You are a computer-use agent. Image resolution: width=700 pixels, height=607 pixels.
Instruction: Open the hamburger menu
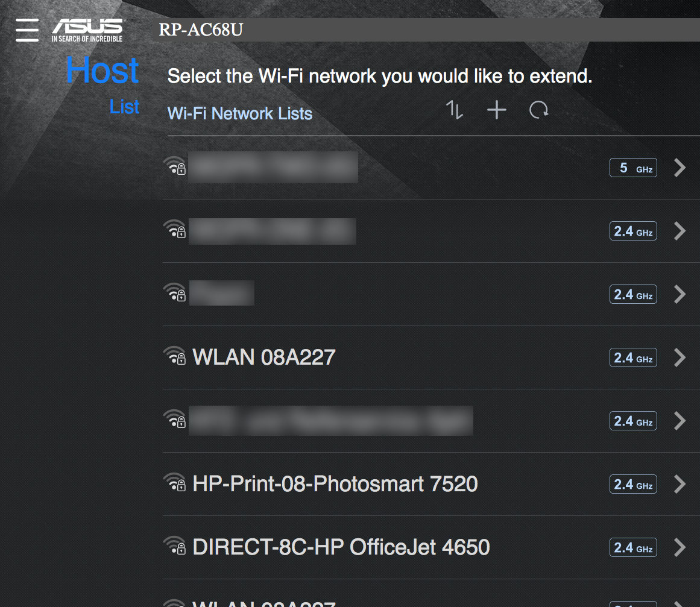coord(27,30)
